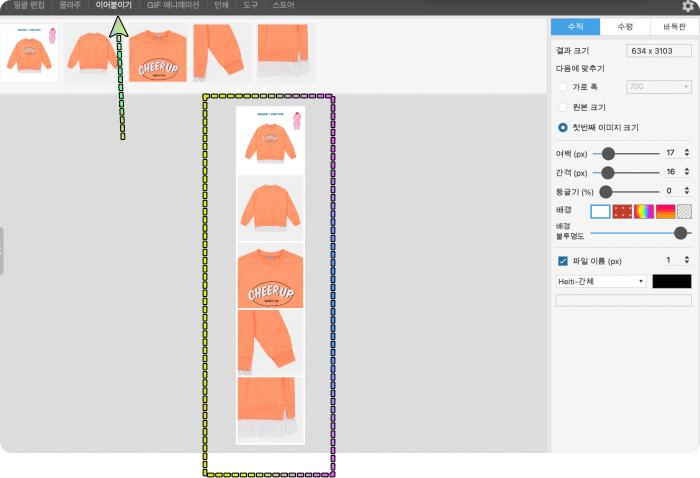Click the result size field 634 x 3103
The image size is (700, 478).
click(x=659, y=51)
